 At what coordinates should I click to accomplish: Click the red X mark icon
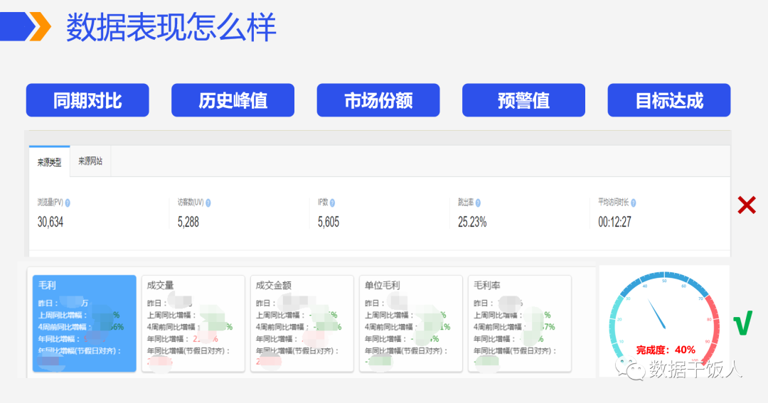click(x=746, y=206)
